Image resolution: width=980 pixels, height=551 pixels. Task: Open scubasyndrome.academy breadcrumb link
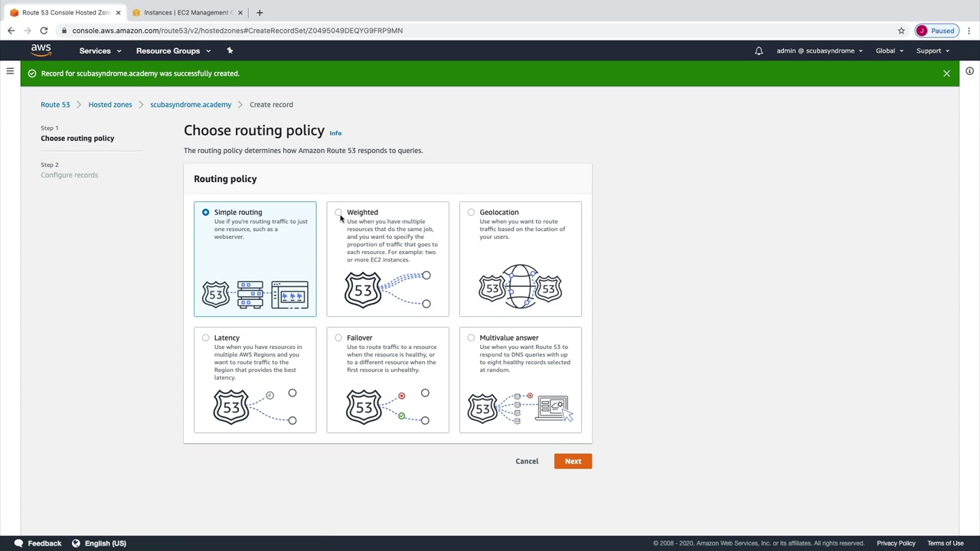(191, 104)
